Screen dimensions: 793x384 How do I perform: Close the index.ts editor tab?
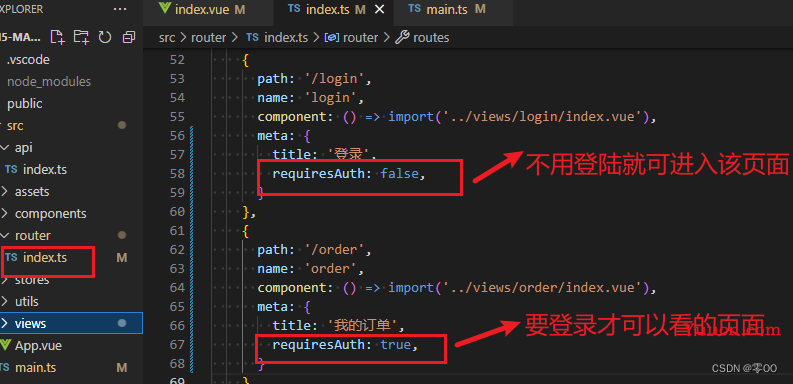(379, 10)
